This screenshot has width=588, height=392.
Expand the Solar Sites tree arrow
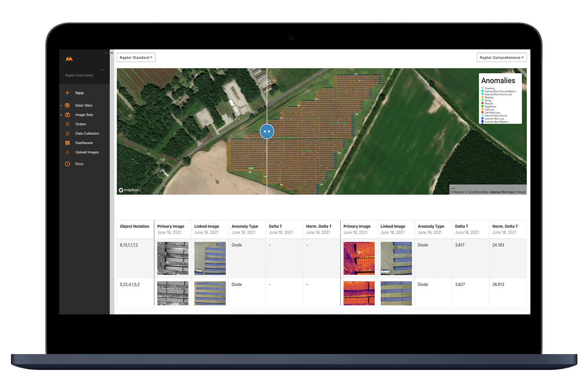click(61, 105)
